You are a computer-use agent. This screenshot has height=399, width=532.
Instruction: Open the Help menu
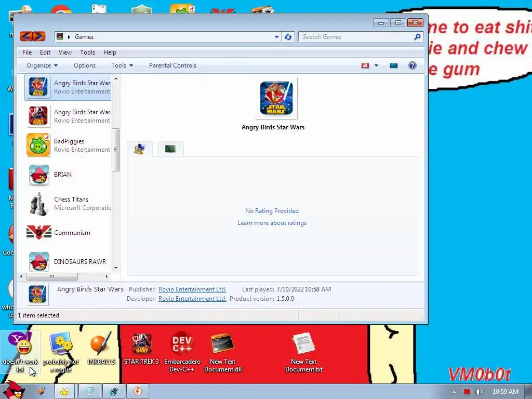coord(110,52)
